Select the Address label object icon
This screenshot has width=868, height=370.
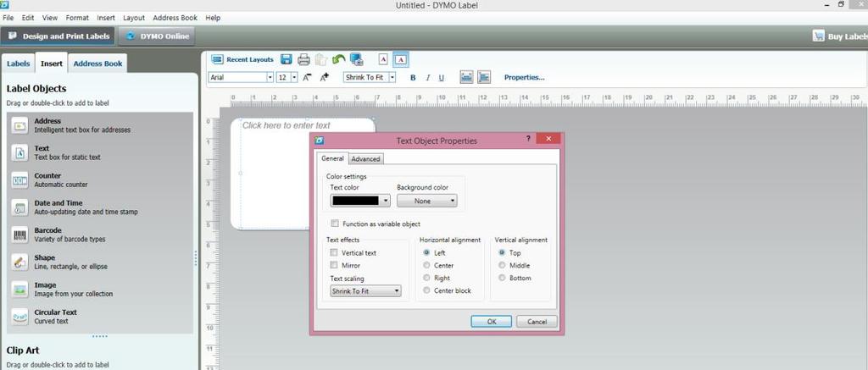pyautogui.click(x=20, y=125)
